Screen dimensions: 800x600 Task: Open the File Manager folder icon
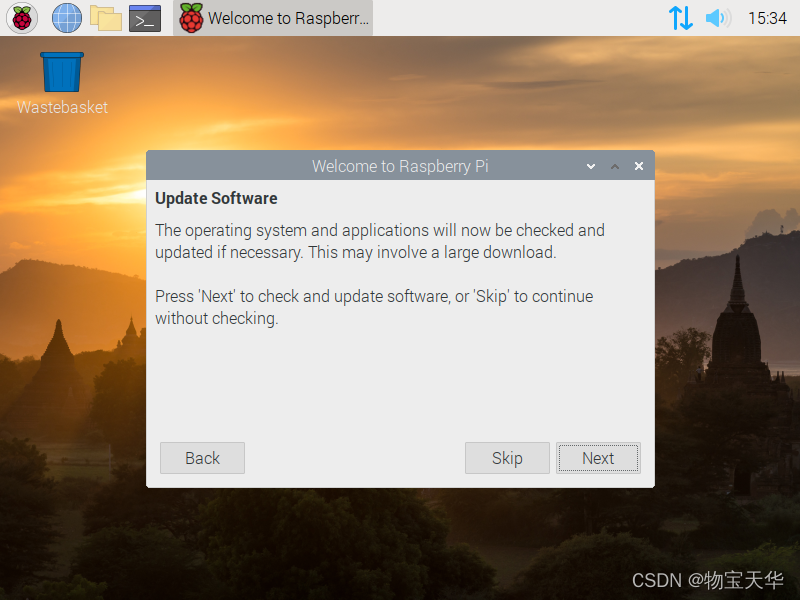(106, 18)
